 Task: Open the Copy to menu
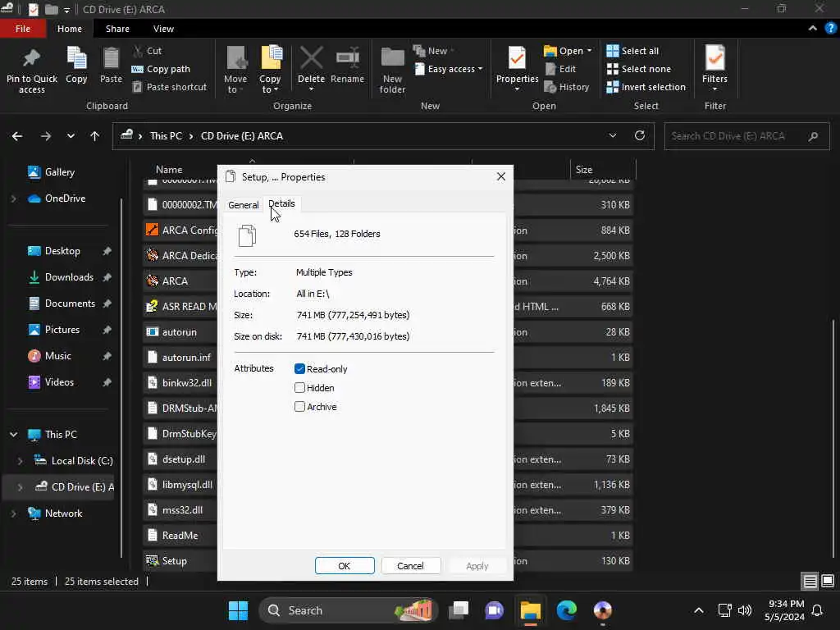point(270,71)
